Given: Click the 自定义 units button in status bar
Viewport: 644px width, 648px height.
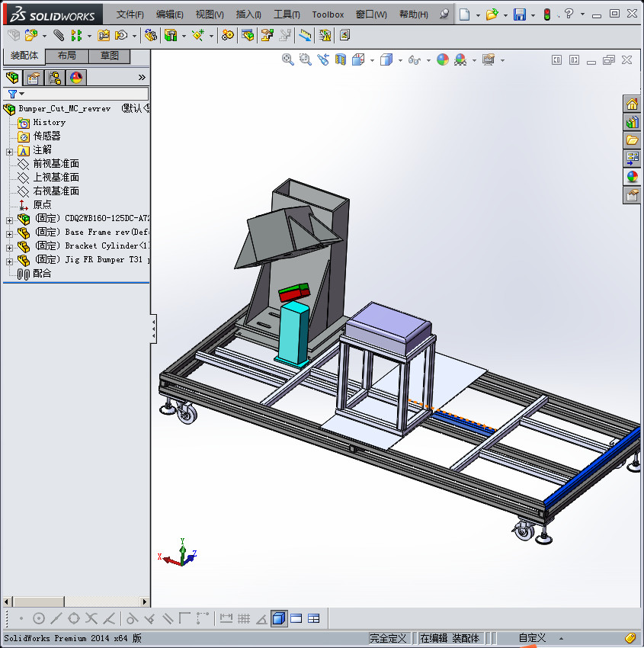Looking at the screenshot, I should 532,638.
